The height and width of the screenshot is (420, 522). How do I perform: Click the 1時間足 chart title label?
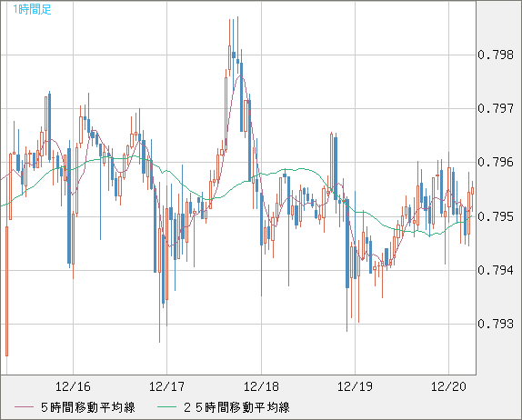(32, 9)
